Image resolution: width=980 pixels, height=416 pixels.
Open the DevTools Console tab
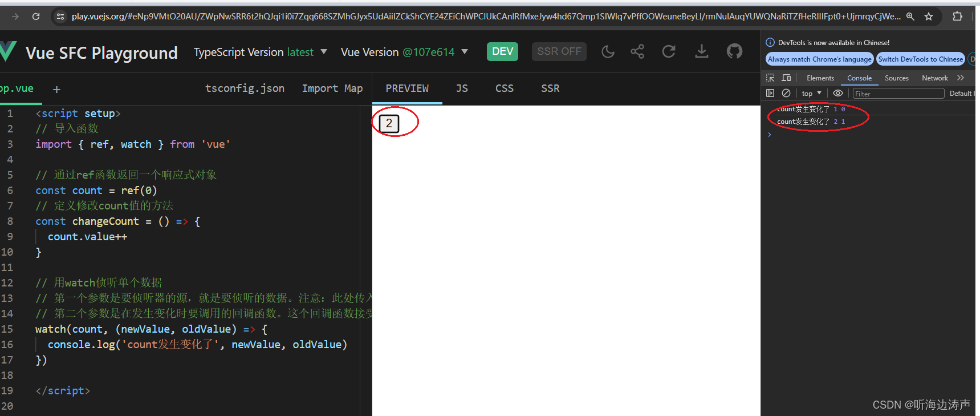[x=859, y=78]
